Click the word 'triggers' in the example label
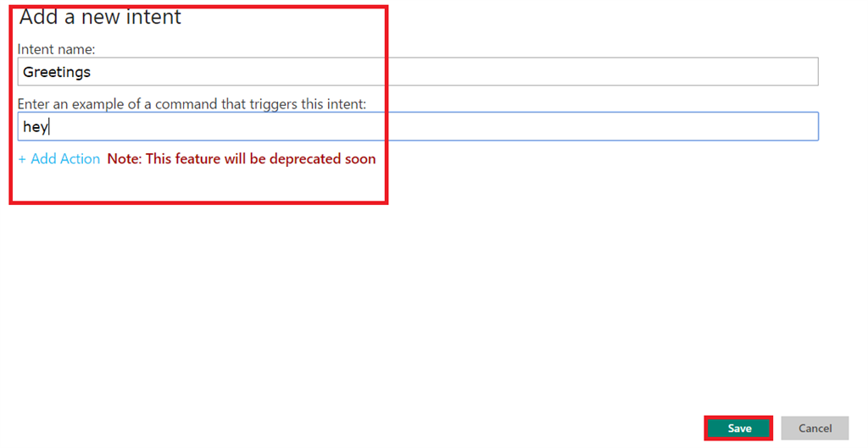The height and width of the screenshot is (448, 868). [x=274, y=104]
